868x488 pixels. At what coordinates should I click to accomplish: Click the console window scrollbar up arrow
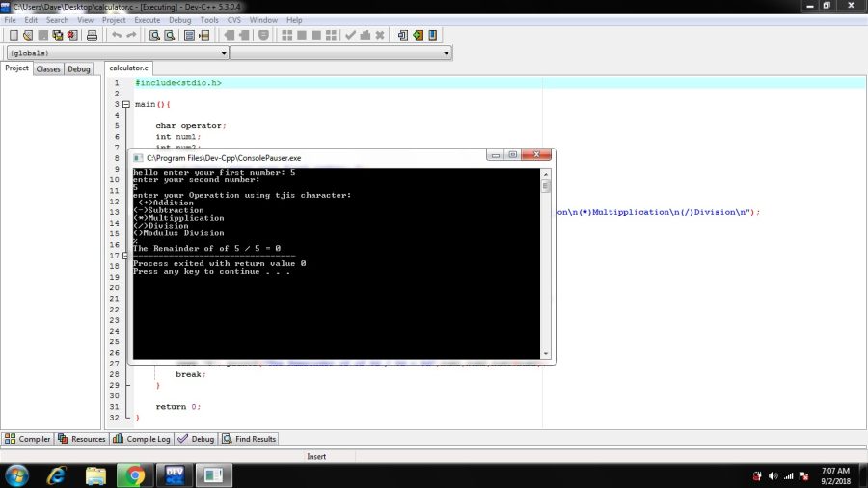[x=546, y=174]
